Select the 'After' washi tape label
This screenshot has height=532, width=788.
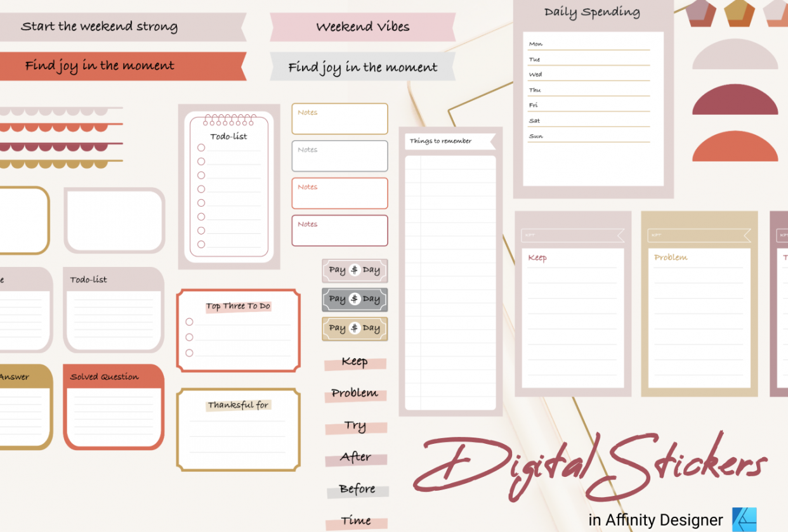pos(356,457)
